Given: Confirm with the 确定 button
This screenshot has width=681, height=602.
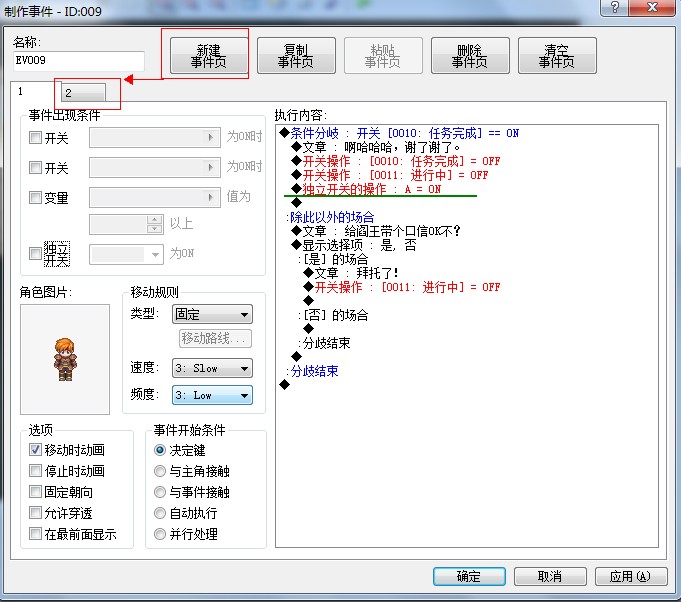Looking at the screenshot, I should point(469,576).
